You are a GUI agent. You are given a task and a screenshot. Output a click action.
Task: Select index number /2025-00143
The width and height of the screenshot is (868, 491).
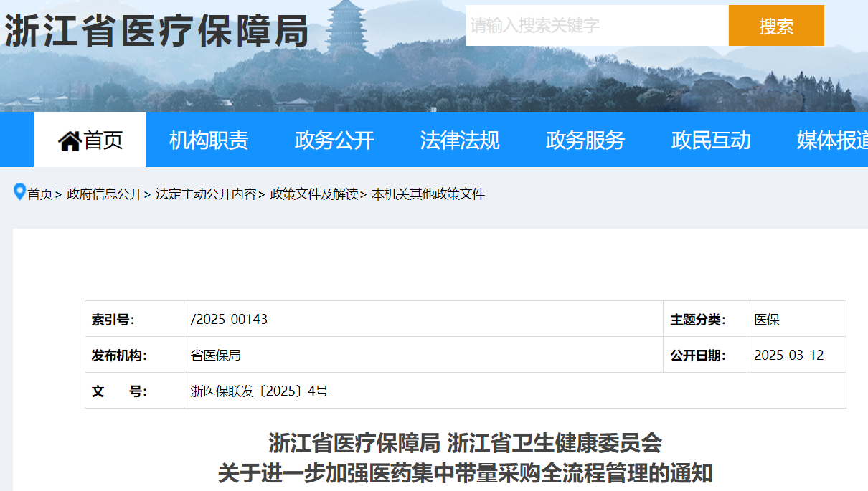click(229, 320)
